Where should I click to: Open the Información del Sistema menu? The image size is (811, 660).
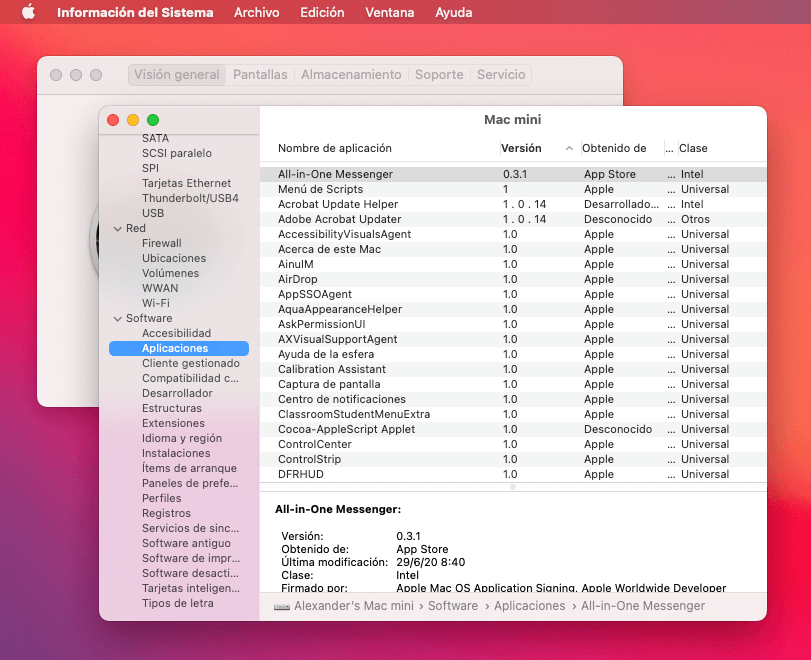tap(135, 12)
